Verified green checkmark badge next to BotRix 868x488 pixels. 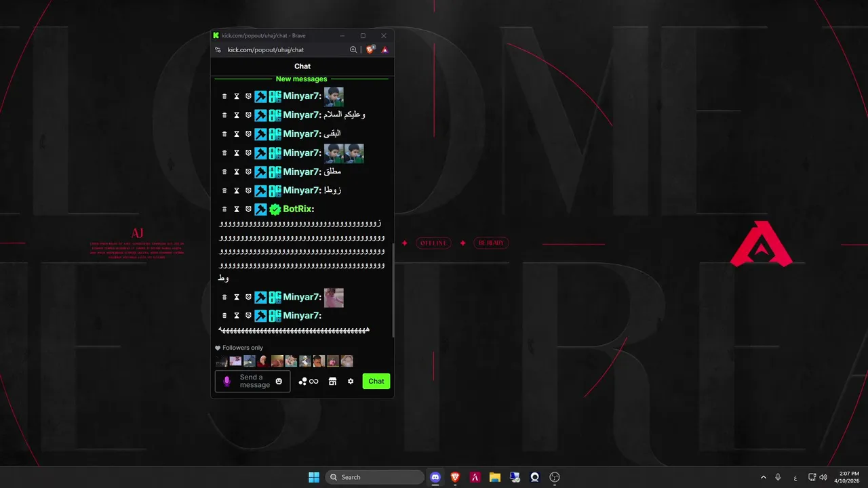point(275,209)
